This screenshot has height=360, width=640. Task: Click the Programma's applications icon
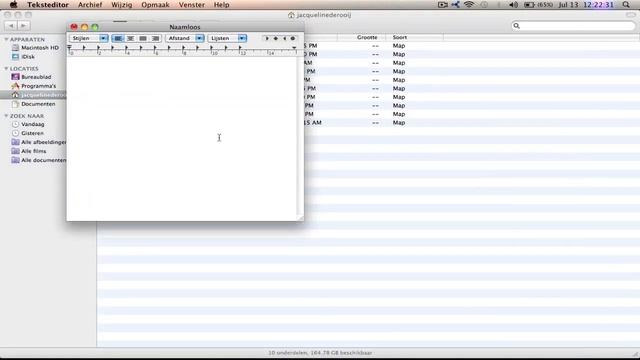point(16,86)
